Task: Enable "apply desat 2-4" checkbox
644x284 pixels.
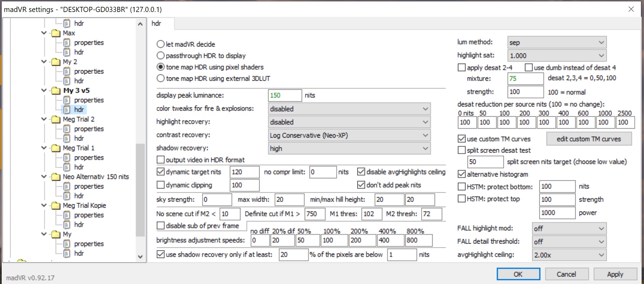Action: tap(461, 67)
